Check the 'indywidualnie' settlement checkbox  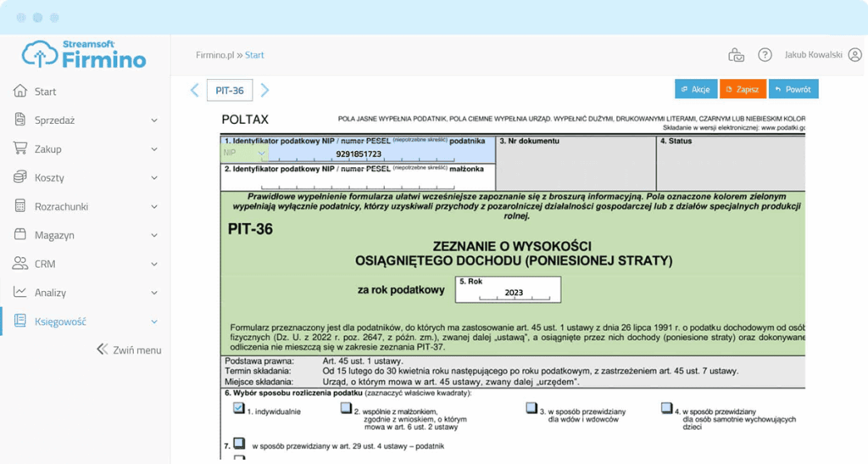click(239, 408)
